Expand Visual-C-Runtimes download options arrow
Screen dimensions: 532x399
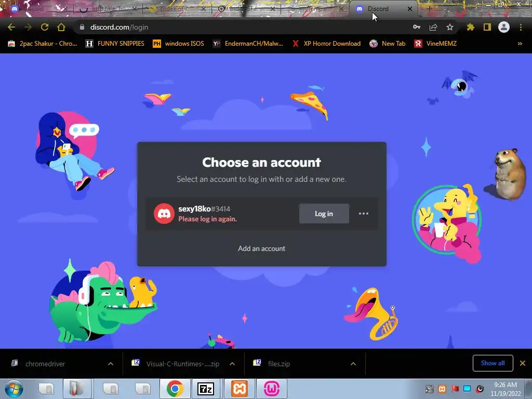(x=232, y=364)
